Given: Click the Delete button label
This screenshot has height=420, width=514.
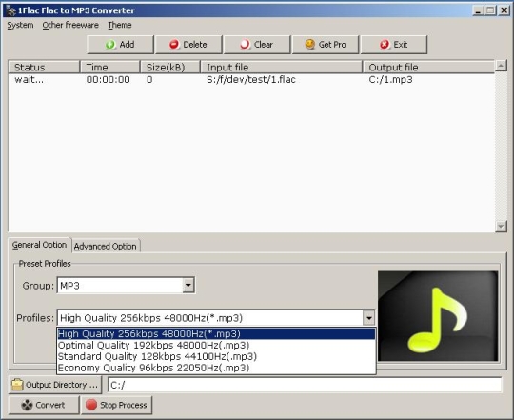Looking at the screenshot, I should [195, 45].
